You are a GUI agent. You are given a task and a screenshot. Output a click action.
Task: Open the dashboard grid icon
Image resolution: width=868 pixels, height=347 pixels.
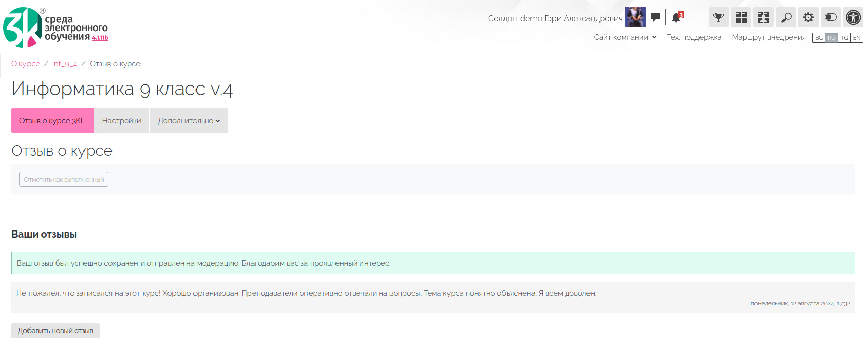point(741,18)
